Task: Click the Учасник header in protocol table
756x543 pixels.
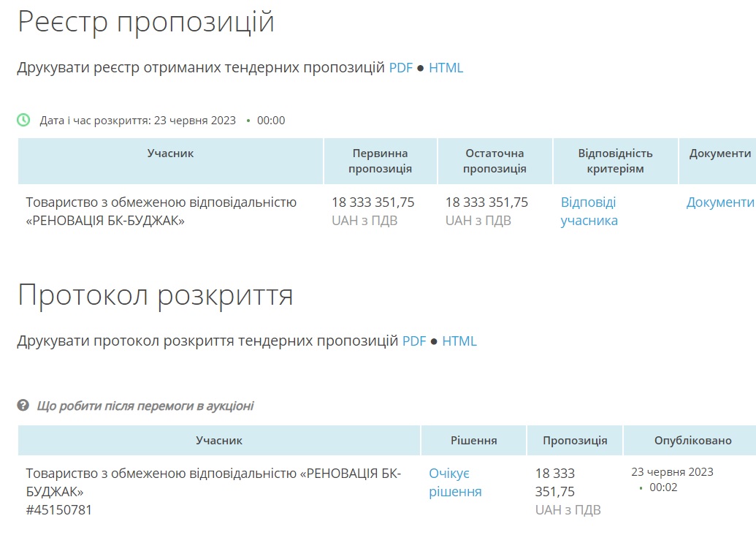Action: (219, 440)
